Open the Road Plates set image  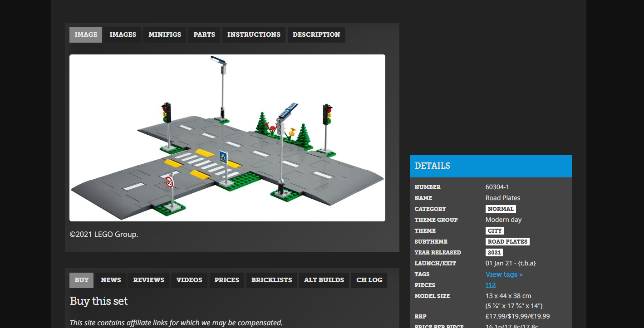click(227, 137)
